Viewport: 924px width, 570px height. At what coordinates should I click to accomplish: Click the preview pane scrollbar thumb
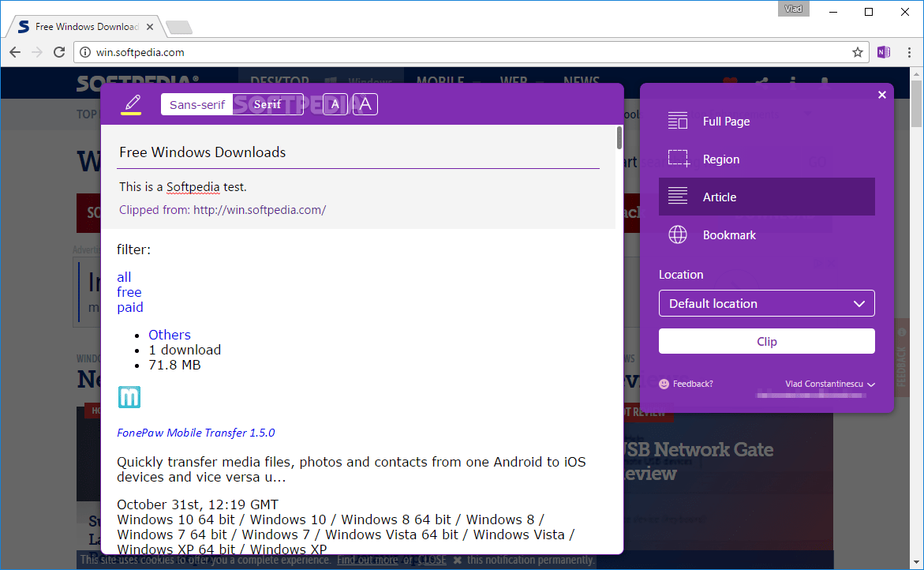pyautogui.click(x=619, y=137)
